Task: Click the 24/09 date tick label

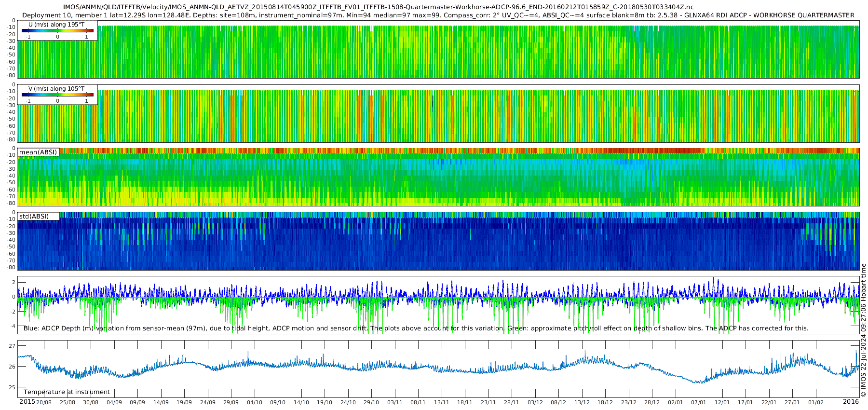Action: pyautogui.click(x=208, y=402)
